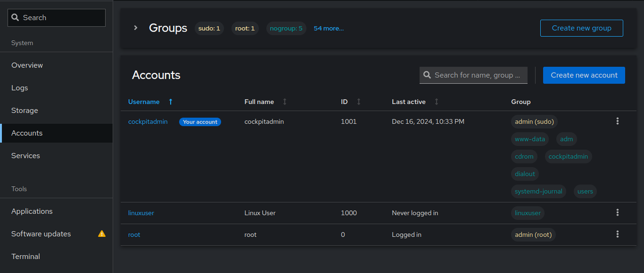644x273 pixels.
Task: Click the adm group tag
Action: [567, 139]
